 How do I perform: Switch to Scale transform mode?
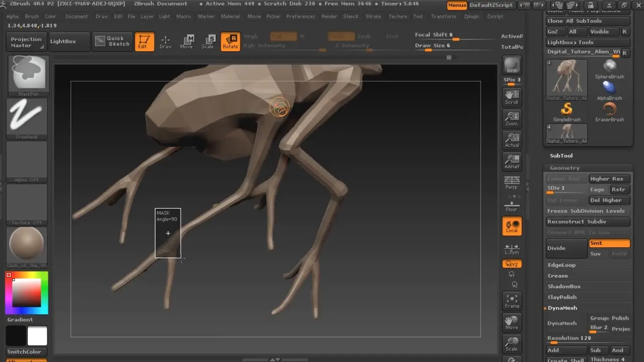(x=207, y=41)
